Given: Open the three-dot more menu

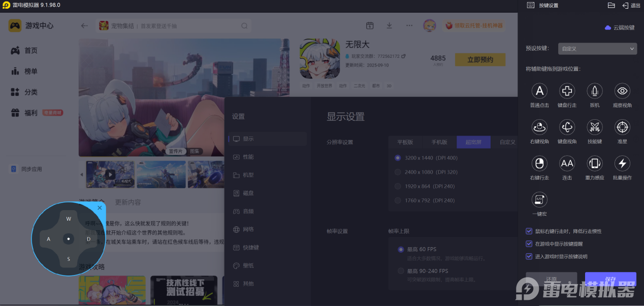Looking at the screenshot, I should point(409,26).
